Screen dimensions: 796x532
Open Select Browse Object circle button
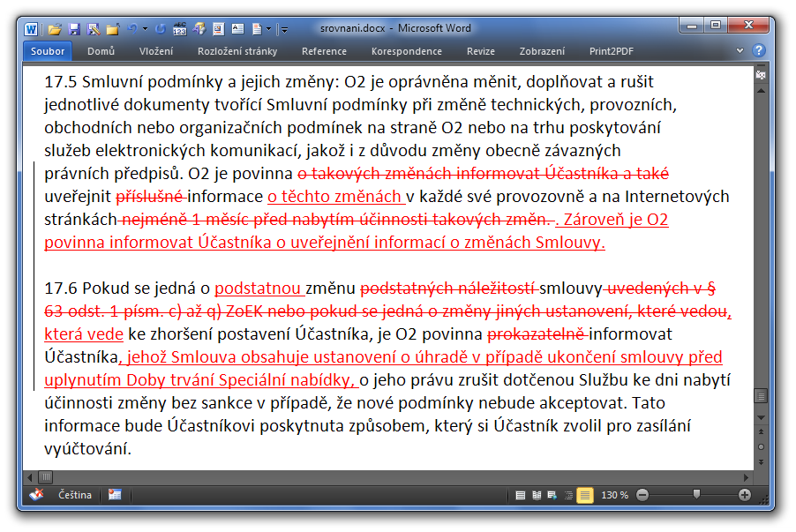click(x=761, y=446)
